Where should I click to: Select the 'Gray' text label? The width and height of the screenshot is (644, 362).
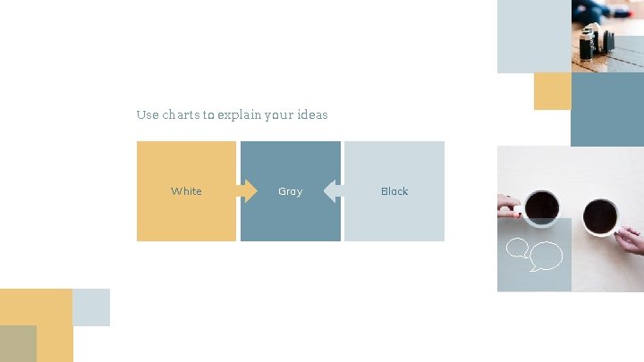tap(290, 191)
